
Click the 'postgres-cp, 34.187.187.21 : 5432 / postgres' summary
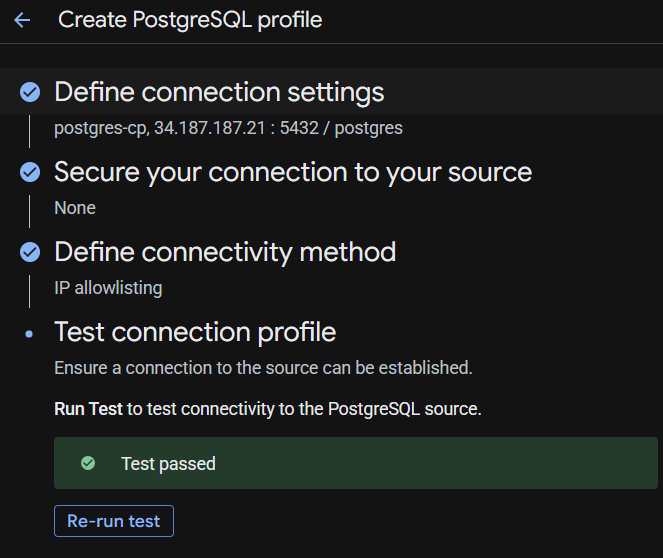(x=228, y=128)
